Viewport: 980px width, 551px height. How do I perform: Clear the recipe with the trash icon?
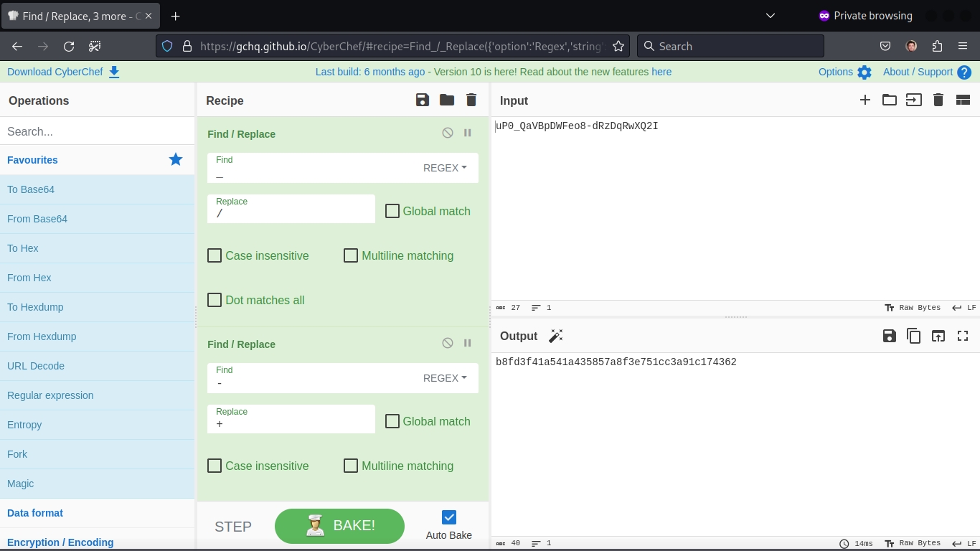[471, 100]
